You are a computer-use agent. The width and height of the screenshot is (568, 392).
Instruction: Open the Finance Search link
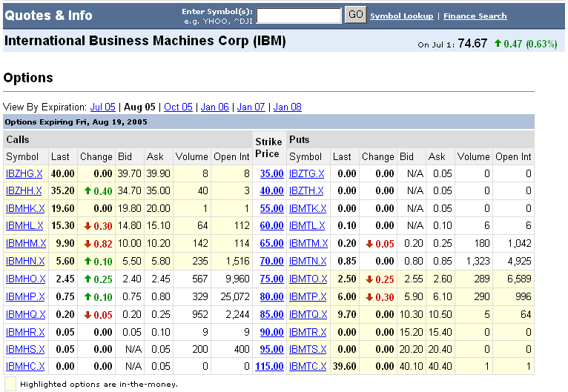[x=475, y=16]
